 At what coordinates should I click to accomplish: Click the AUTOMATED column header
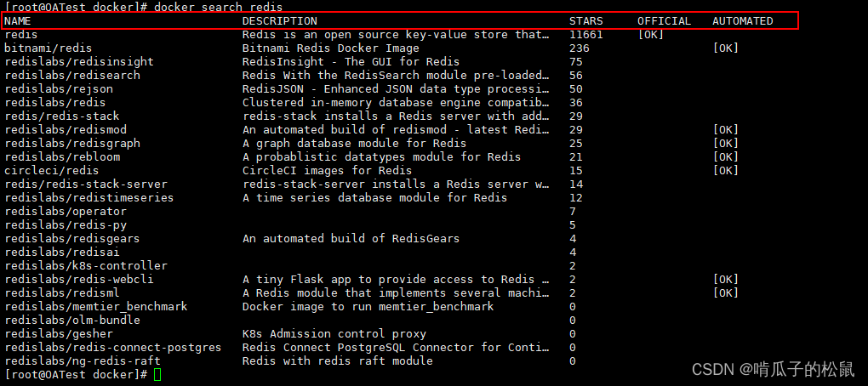[742, 21]
